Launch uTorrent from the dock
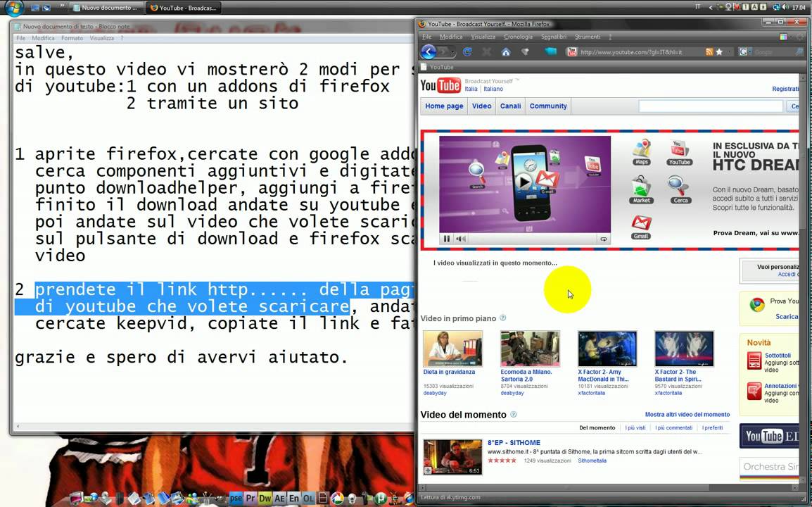The width and height of the screenshot is (812, 507). click(x=381, y=499)
